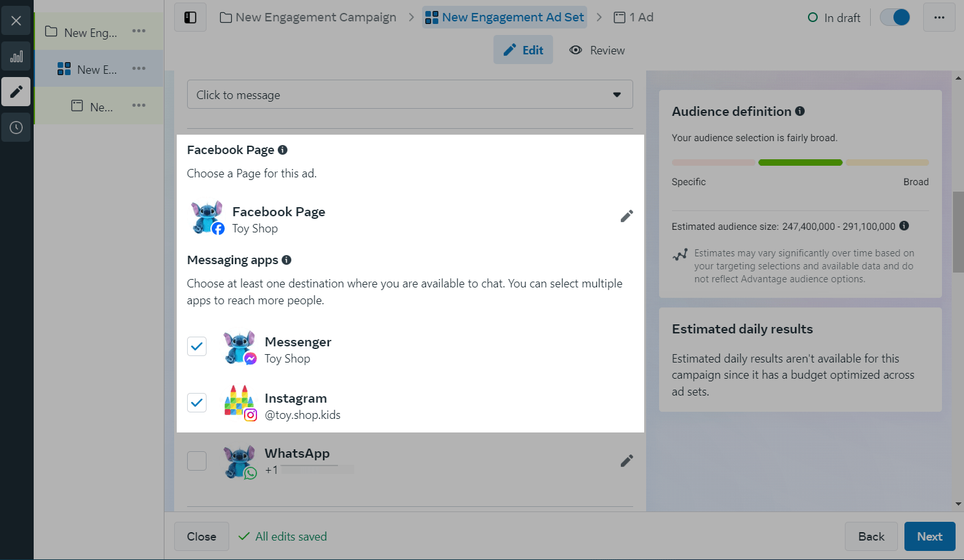Edit the Facebook Page with pencil icon
The image size is (964, 560).
[626, 216]
